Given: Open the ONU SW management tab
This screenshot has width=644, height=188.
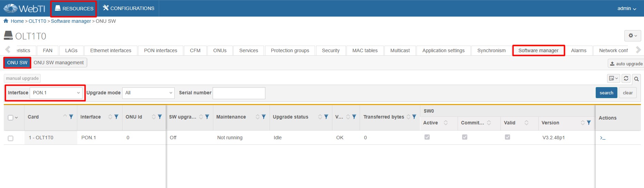Looking at the screenshot, I should click(x=59, y=63).
